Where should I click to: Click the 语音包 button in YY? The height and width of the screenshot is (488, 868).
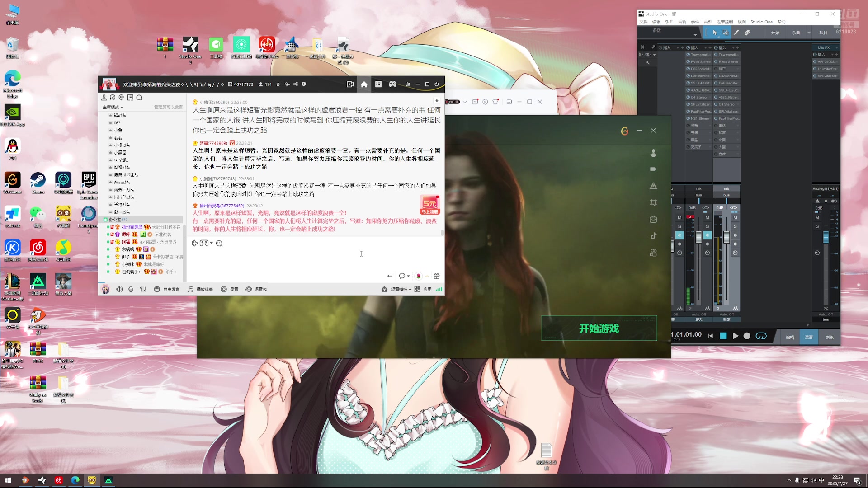click(x=256, y=289)
